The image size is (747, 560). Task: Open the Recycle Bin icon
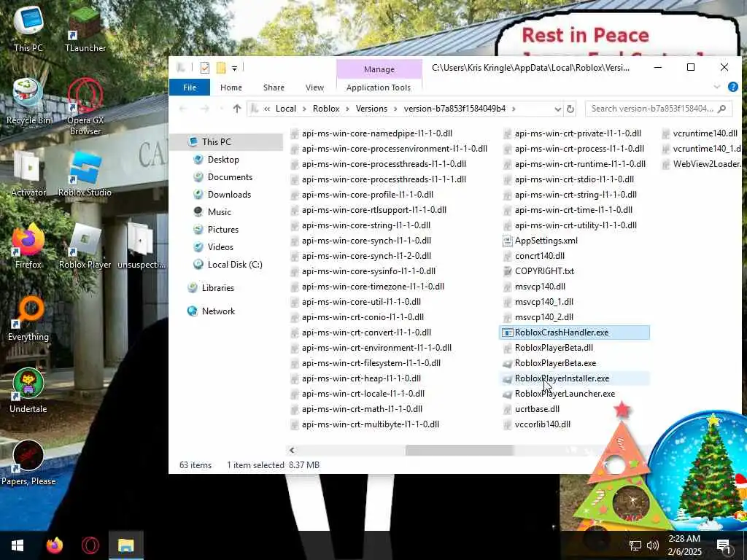tap(28, 101)
